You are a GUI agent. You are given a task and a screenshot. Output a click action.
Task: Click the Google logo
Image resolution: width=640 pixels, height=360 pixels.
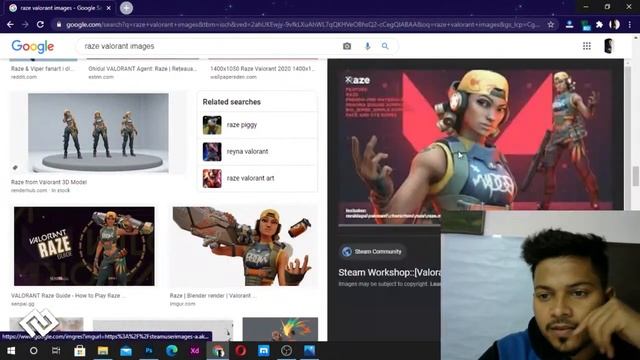point(33,47)
